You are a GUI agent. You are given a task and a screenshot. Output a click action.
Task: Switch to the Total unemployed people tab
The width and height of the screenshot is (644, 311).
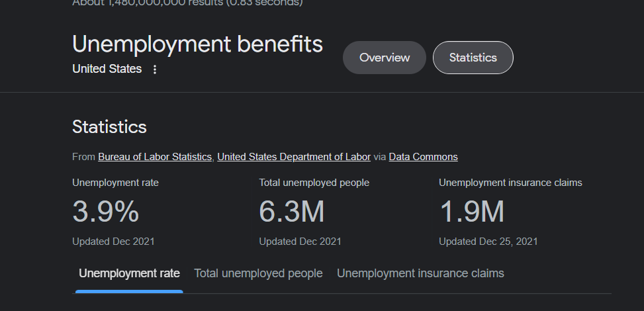(x=258, y=273)
